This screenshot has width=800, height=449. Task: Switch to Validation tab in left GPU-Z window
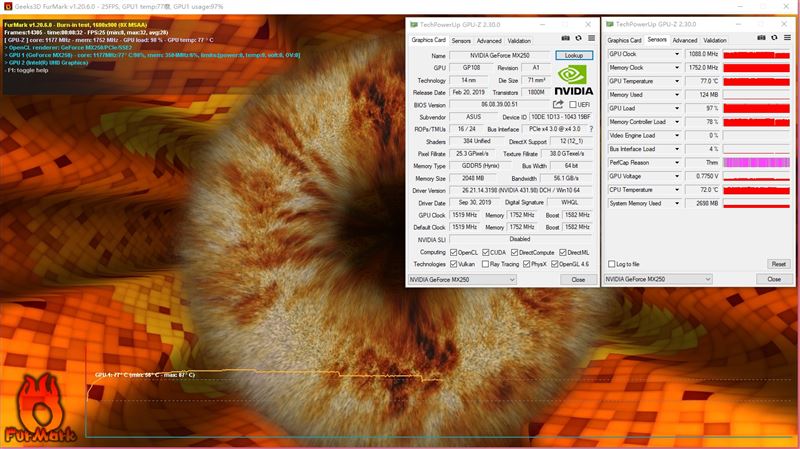click(519, 41)
